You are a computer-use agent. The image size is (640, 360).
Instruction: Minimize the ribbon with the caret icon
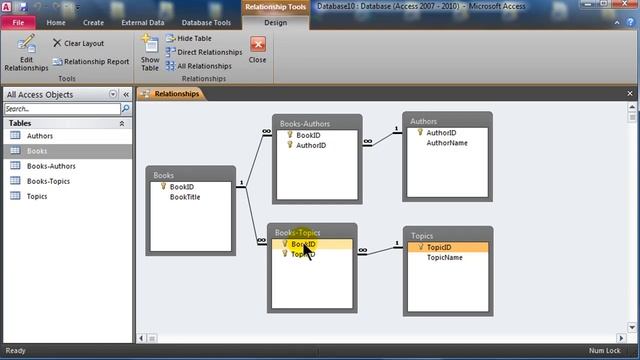click(617, 23)
